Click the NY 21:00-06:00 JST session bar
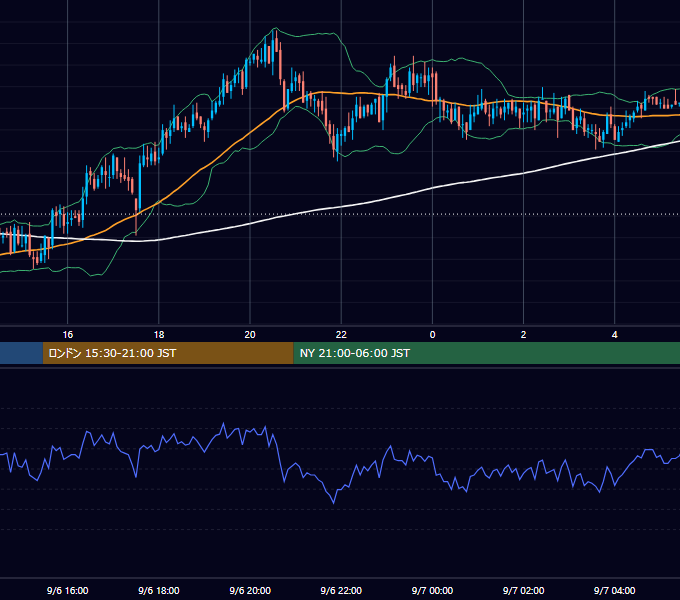Screen dimensions: 680x600 [487, 353]
